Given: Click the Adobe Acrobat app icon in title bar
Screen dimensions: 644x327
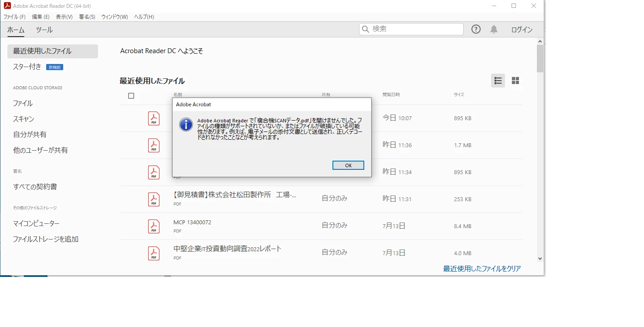Looking at the screenshot, I should pos(7,6).
